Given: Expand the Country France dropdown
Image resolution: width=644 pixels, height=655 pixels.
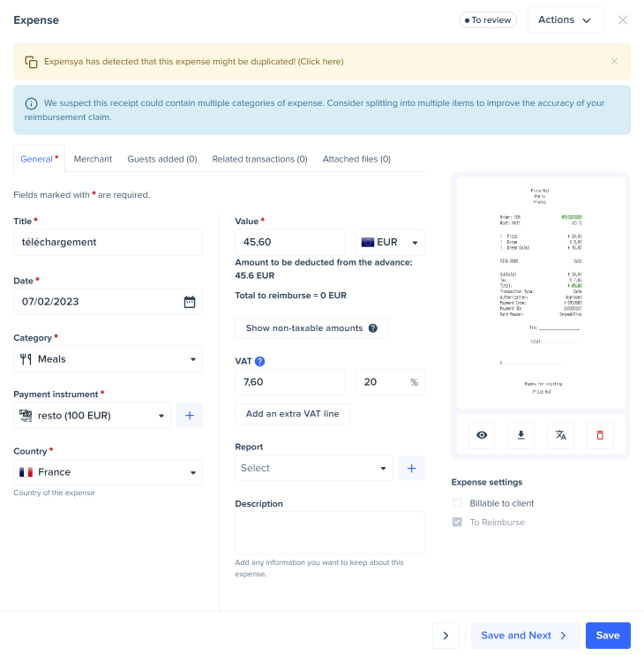Looking at the screenshot, I should pyautogui.click(x=109, y=472).
